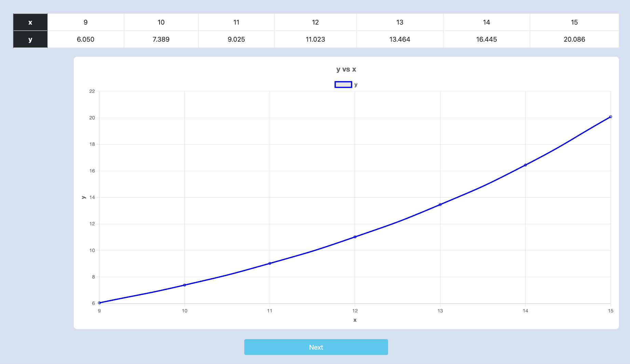Viewport: 630px width, 364px height.
Task: Click the data point at x=13
Action: tap(440, 205)
